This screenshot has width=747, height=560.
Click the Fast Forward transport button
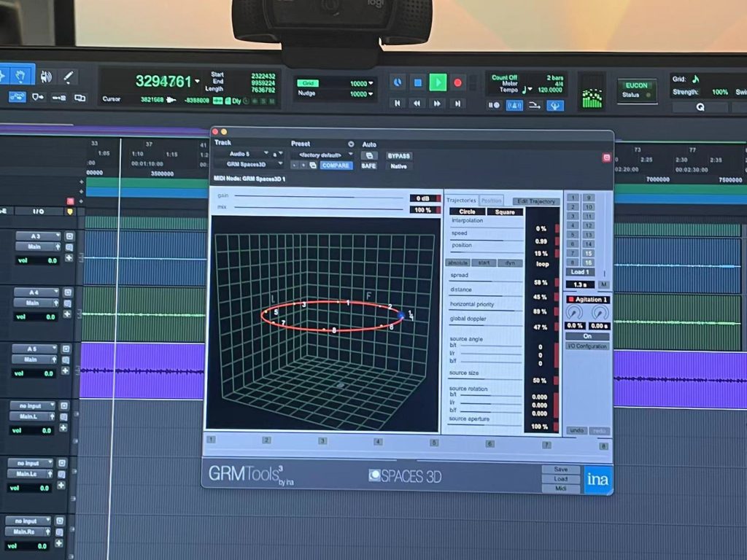[438, 104]
